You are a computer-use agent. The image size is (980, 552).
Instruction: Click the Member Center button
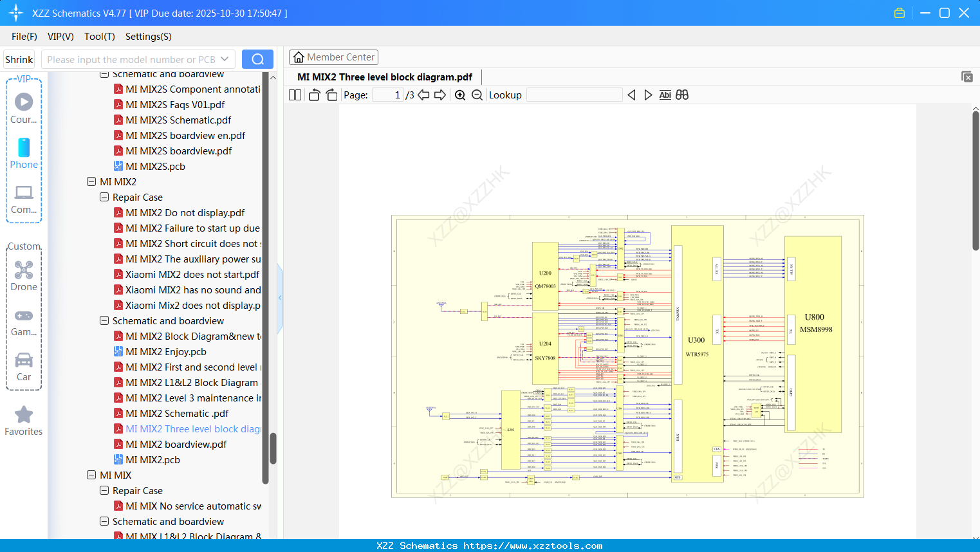[x=333, y=57]
